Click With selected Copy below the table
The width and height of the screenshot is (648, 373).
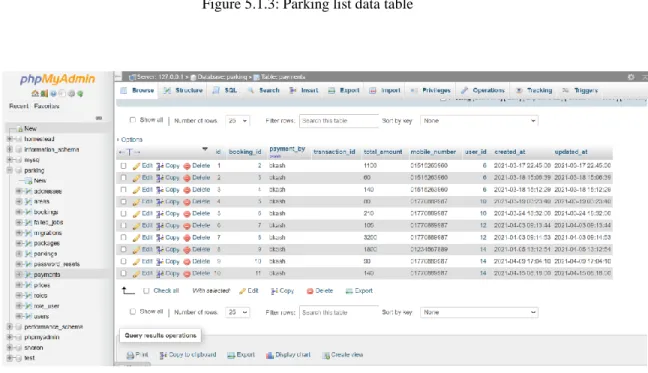[282, 291]
